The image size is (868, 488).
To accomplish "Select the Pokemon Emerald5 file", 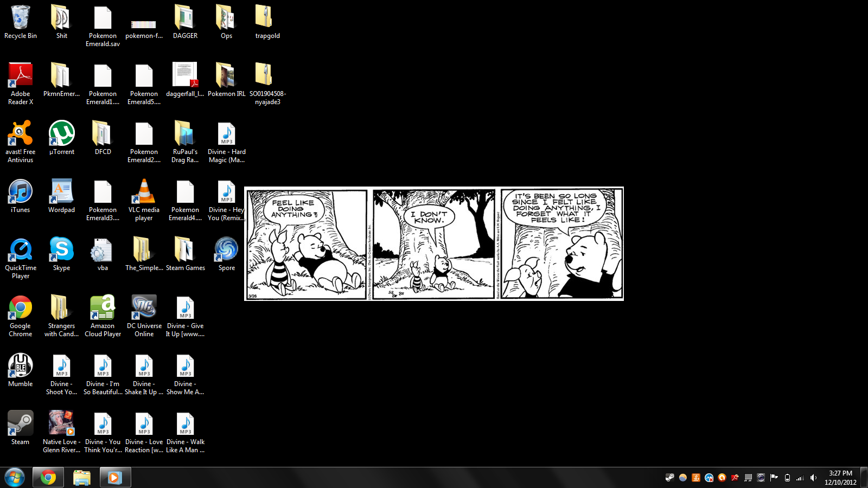I will coord(144,84).
